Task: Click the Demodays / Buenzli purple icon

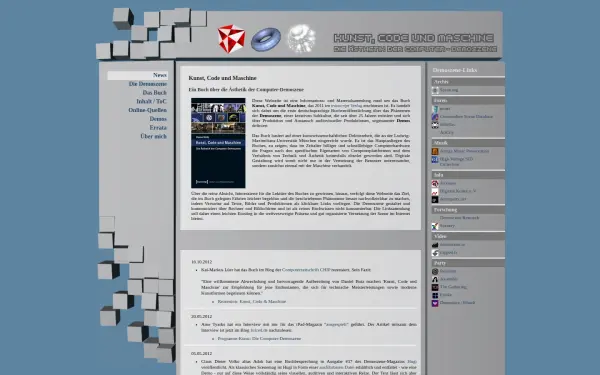Action: point(435,303)
